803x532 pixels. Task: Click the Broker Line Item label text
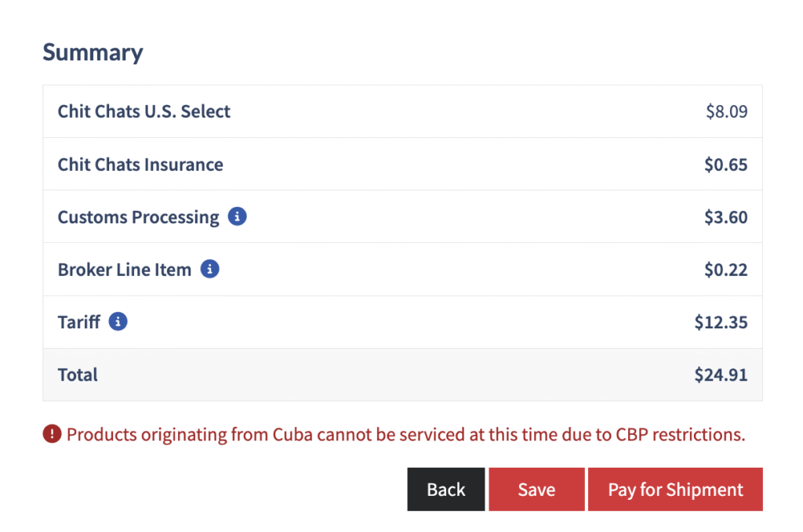pyautogui.click(x=124, y=270)
